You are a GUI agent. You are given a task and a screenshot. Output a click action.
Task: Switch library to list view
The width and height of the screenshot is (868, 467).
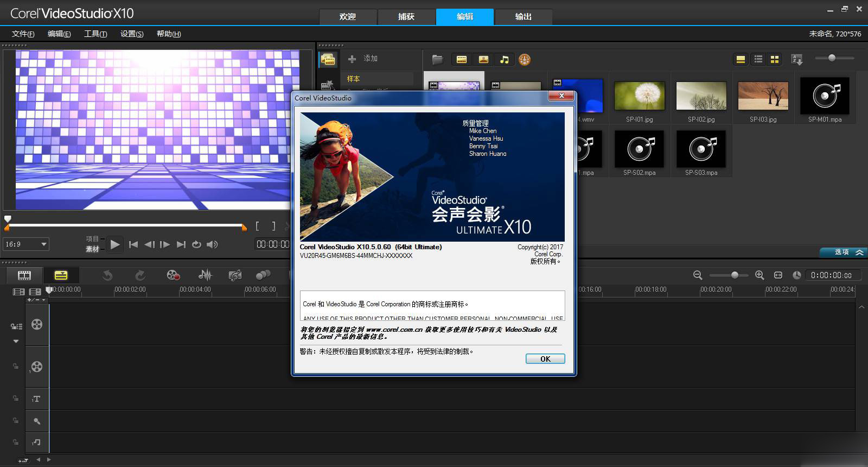click(x=758, y=59)
